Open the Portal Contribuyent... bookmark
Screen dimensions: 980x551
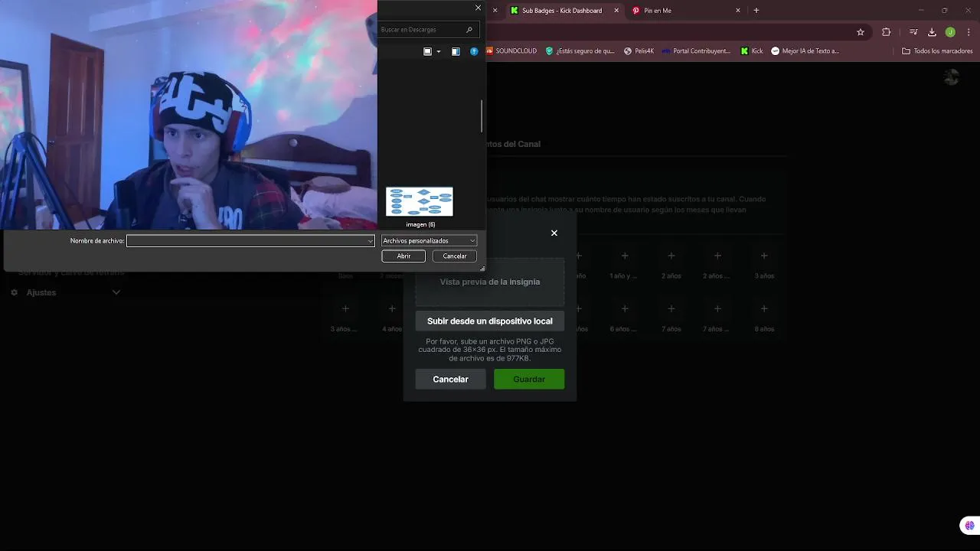coord(697,51)
